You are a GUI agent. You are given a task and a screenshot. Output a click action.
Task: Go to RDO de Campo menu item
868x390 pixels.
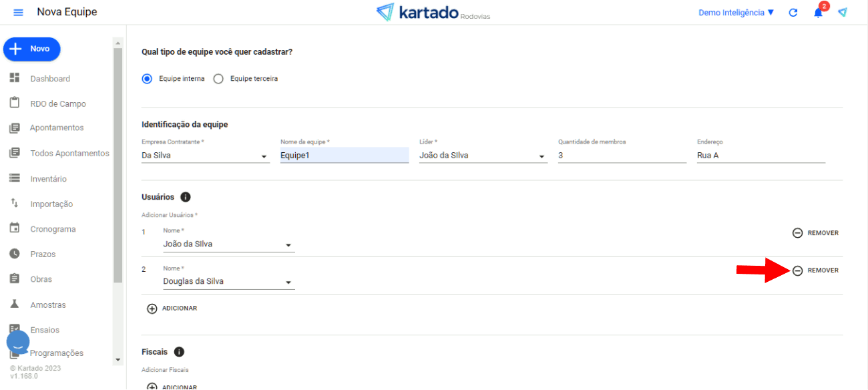(57, 104)
